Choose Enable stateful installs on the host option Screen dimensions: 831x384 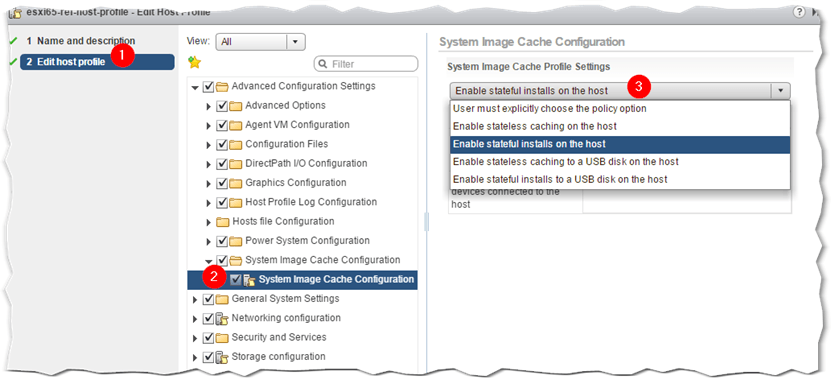[620, 144]
